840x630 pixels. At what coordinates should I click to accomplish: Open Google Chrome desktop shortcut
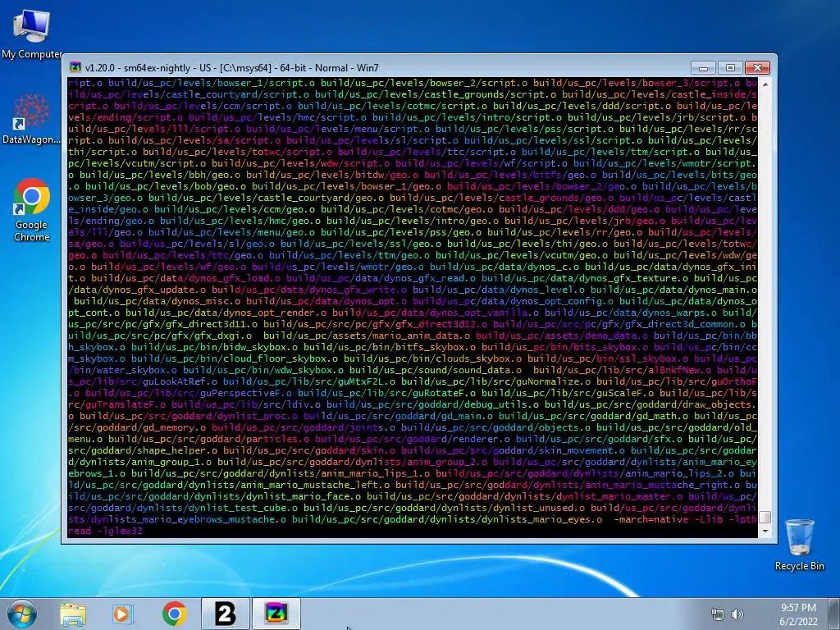click(x=32, y=210)
